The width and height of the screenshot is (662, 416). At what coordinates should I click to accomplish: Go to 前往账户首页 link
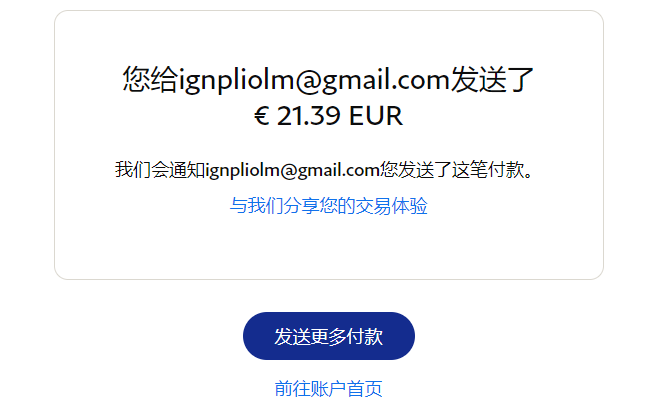[328, 389]
